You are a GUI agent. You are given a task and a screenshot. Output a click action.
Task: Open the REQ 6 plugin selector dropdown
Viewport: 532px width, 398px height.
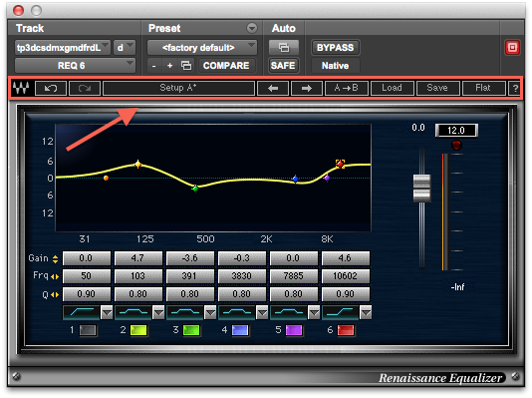[75, 65]
